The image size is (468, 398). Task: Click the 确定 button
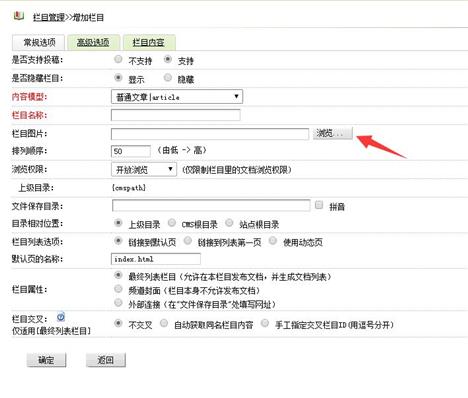(x=46, y=360)
